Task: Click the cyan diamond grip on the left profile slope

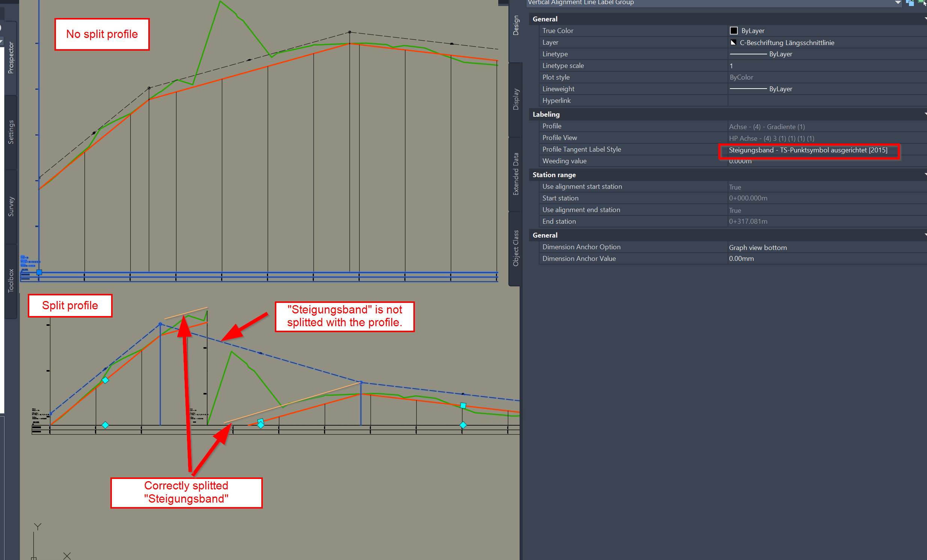Action: pos(106,380)
